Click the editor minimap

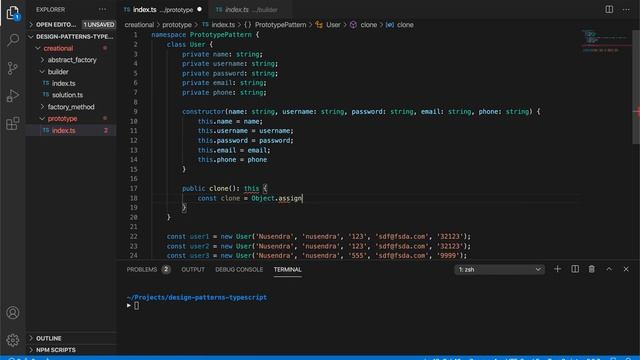606,42
